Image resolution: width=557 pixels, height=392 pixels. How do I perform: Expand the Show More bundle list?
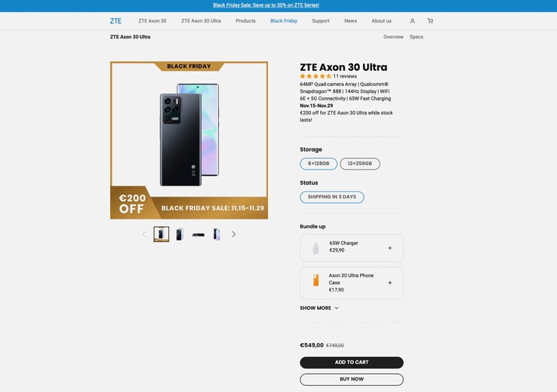pos(319,308)
